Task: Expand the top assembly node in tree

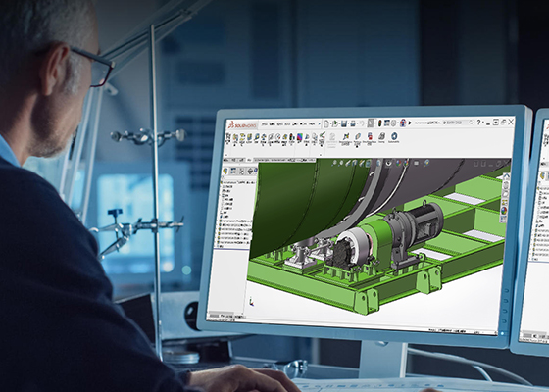Action: (221, 182)
